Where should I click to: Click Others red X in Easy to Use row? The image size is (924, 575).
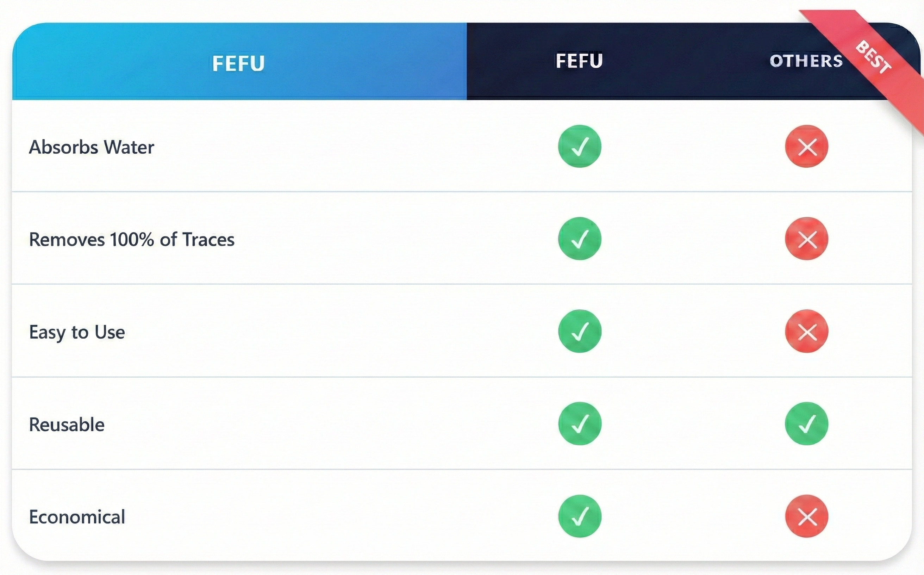pyautogui.click(x=806, y=331)
